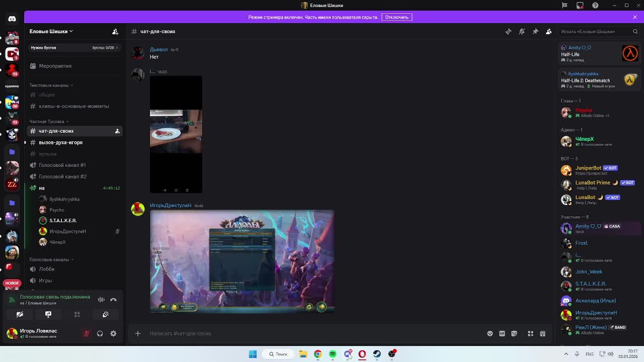
Task: Open the soundboard panel
Action: click(x=106, y=314)
